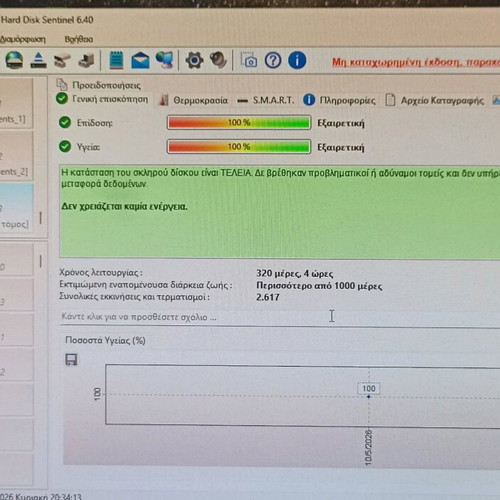The image size is (500, 500).
Task: Click the Υγεία 100 % progress bar
Action: 239,147
